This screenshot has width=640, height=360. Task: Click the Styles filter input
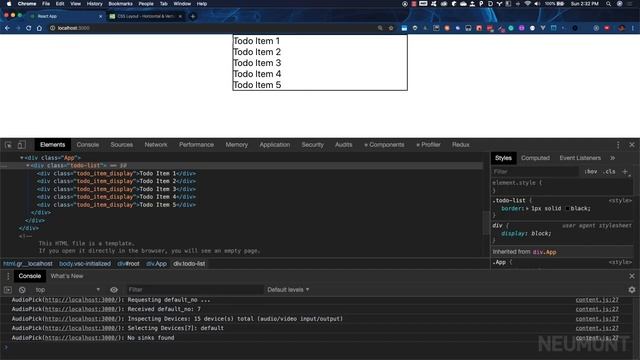click(536, 172)
